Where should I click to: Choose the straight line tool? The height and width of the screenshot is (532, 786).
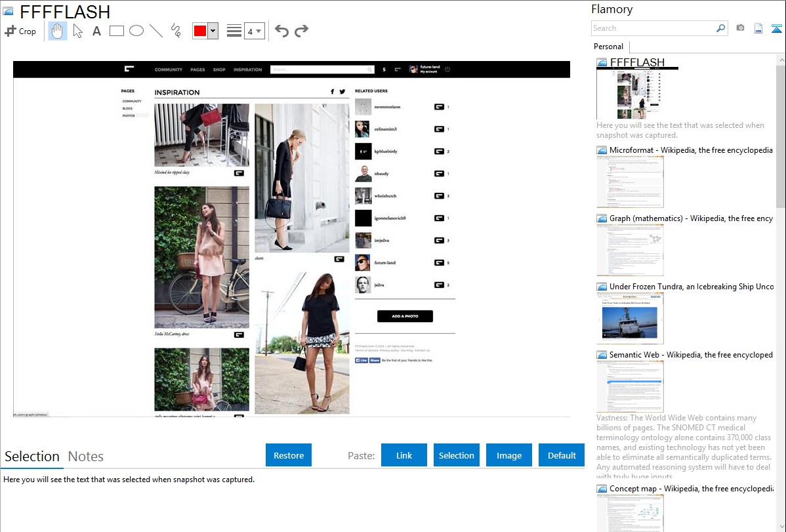[x=156, y=31]
